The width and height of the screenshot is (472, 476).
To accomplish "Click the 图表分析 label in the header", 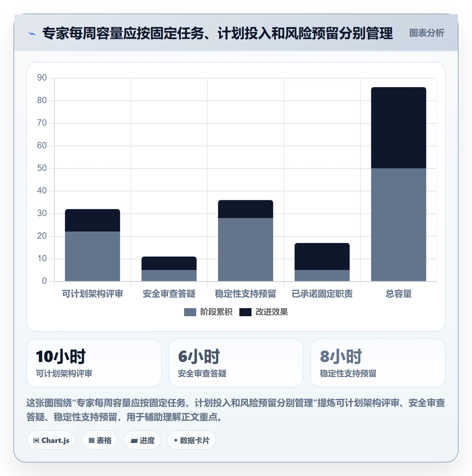I will coord(426,33).
